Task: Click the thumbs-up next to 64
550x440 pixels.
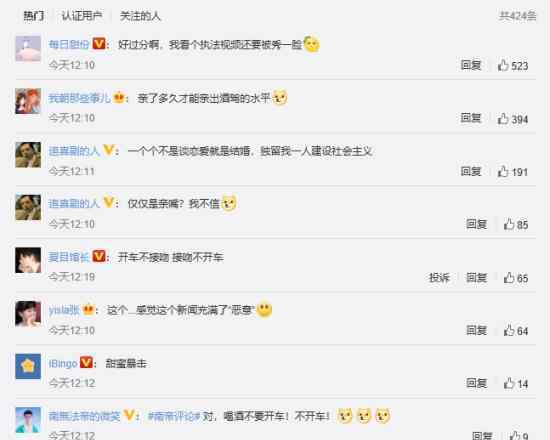Action: [509, 331]
